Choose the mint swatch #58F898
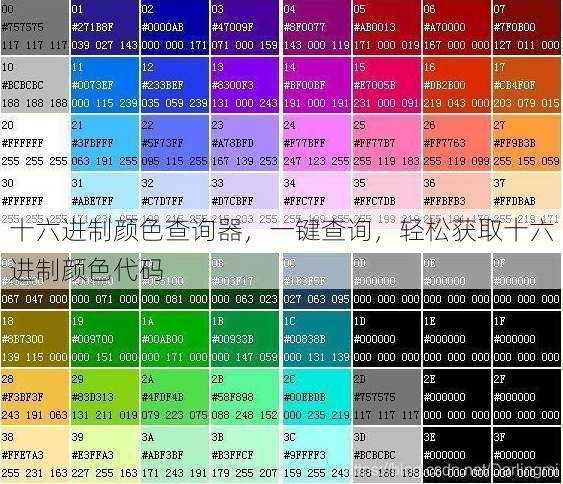 [x=245, y=397]
